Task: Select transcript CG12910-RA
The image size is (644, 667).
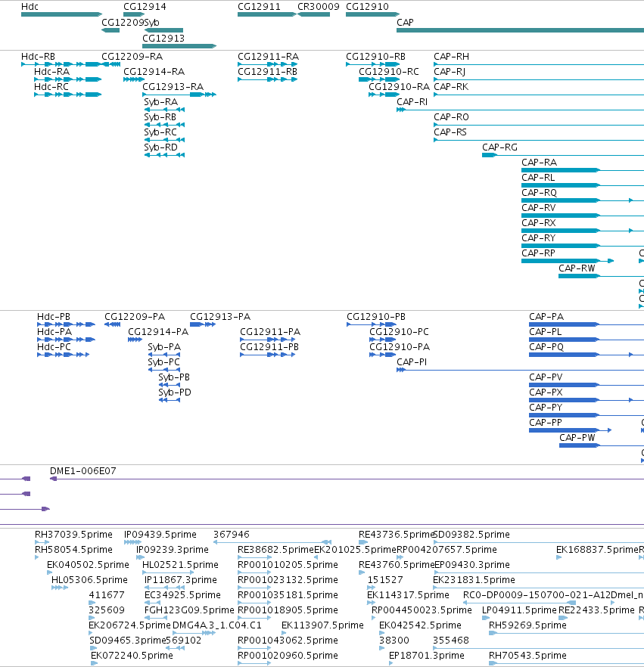Action: point(384,95)
